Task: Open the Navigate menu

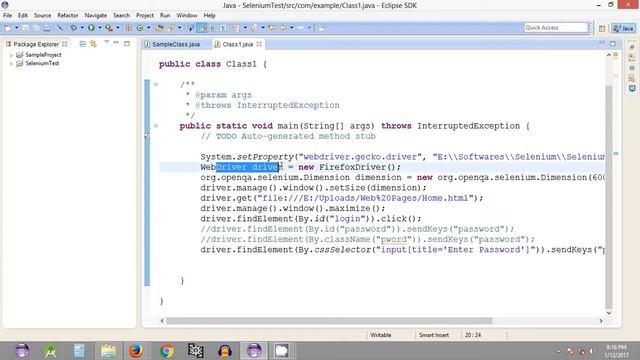Action: pyautogui.click(x=96, y=16)
